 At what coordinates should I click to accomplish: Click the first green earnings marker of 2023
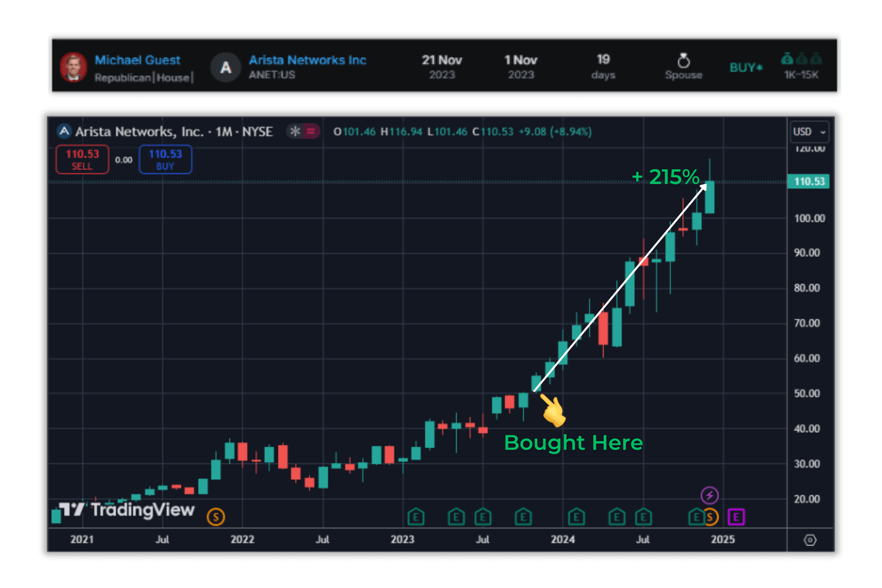416,517
